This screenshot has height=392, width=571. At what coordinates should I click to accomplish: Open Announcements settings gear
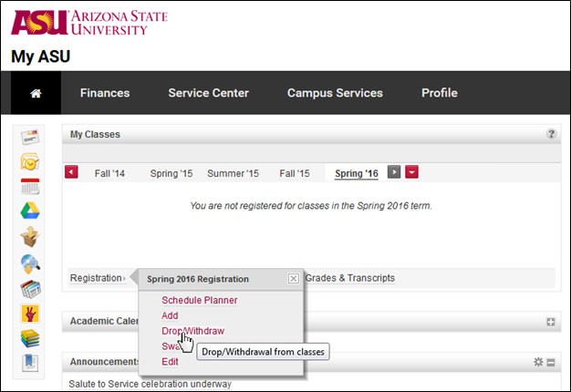point(538,362)
